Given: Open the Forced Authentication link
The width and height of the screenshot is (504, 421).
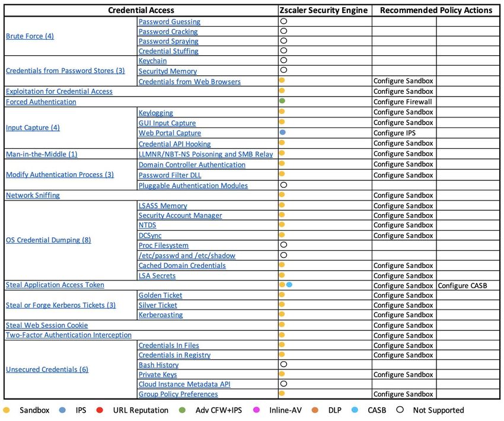Looking at the screenshot, I should click(41, 102).
